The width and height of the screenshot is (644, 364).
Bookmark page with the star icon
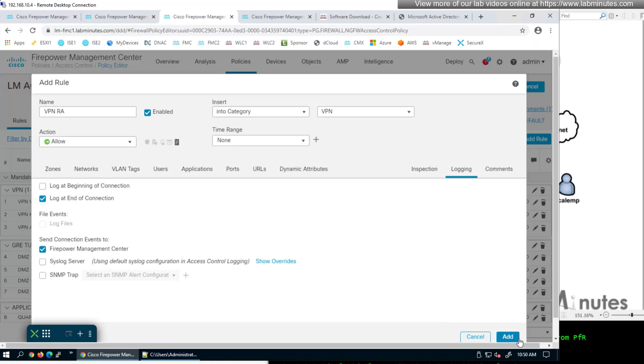click(522, 31)
